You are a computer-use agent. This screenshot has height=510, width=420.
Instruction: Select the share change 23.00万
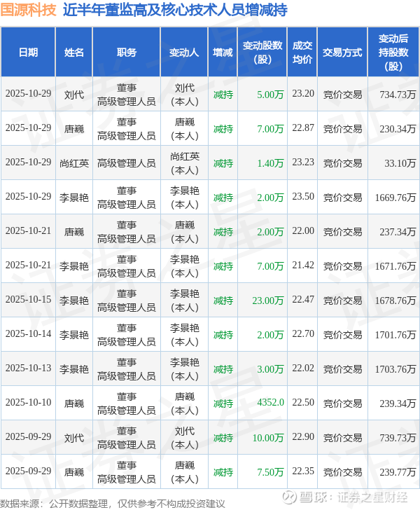click(x=268, y=301)
